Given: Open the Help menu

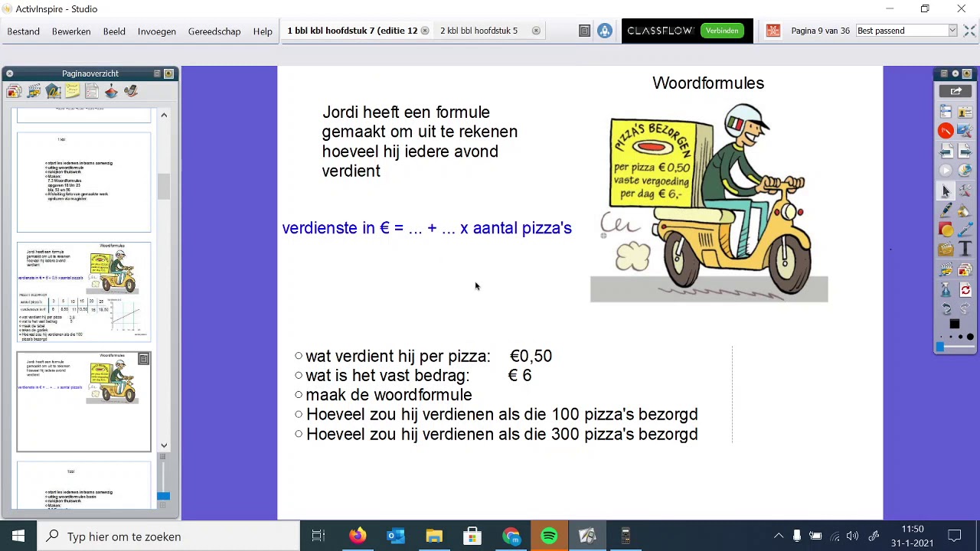Looking at the screenshot, I should (263, 31).
